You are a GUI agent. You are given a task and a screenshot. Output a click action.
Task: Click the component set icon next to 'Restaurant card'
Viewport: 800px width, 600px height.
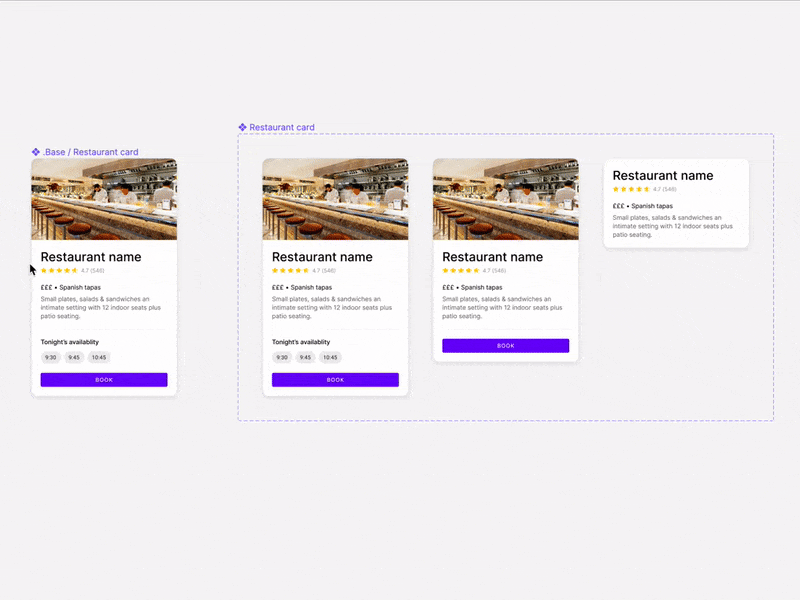(x=242, y=127)
